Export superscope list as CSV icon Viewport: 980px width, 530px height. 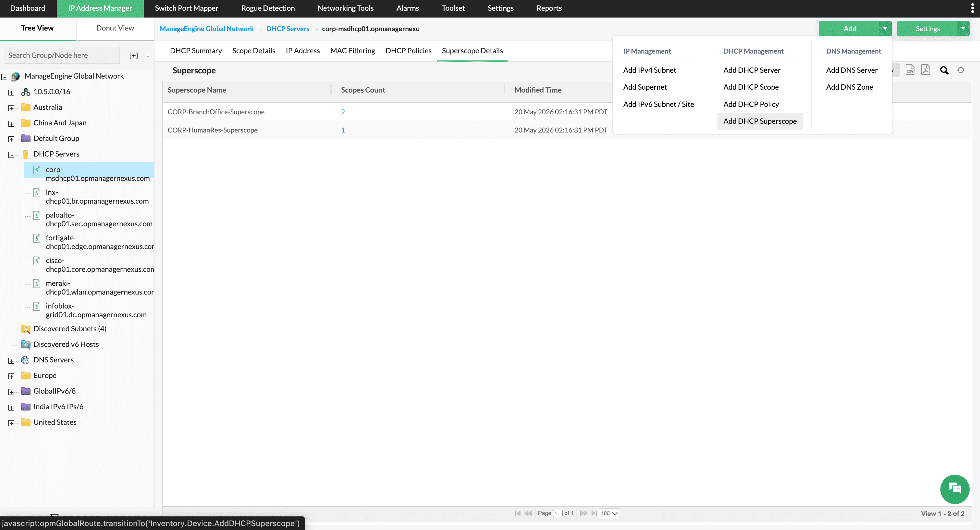pos(910,70)
